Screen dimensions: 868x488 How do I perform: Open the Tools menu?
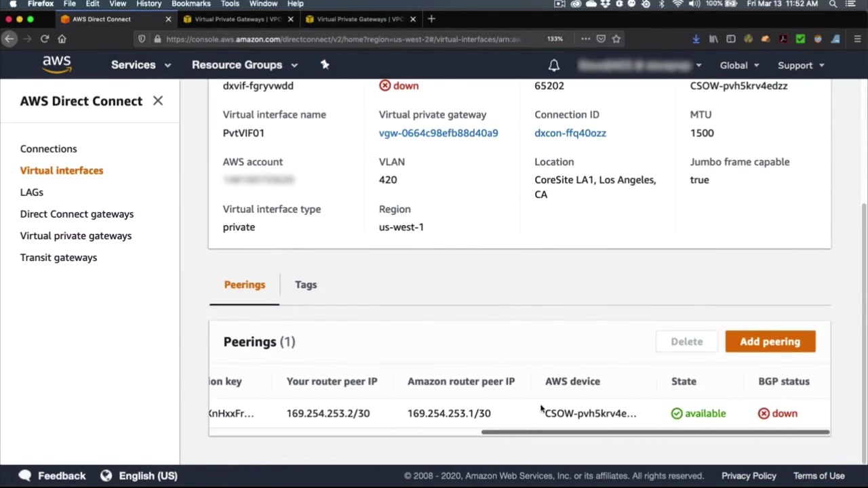pos(230,4)
